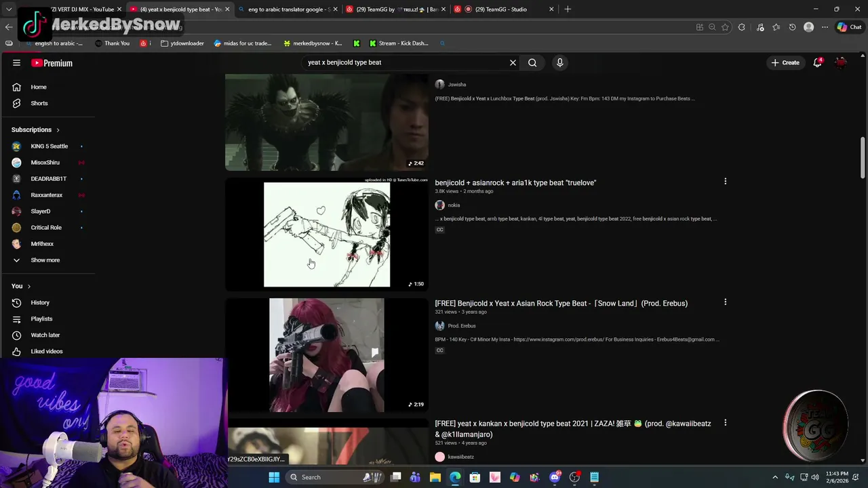Open the browser history clock icon

coord(792,27)
